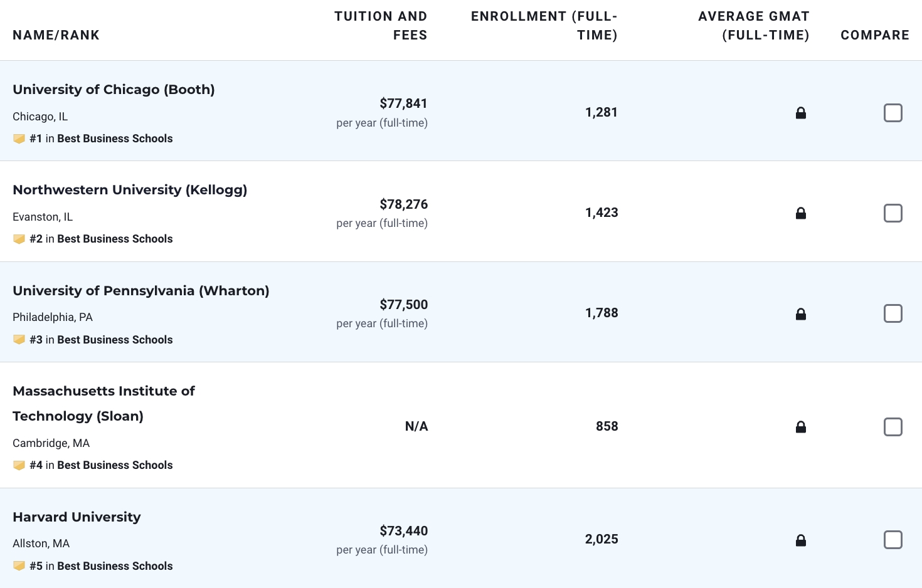Click the #5 ranking badge icon
The image size is (922, 588).
coord(19,566)
